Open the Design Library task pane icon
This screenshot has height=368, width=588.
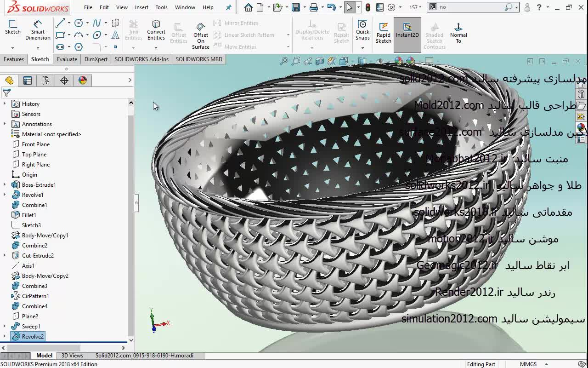pyautogui.click(x=581, y=94)
